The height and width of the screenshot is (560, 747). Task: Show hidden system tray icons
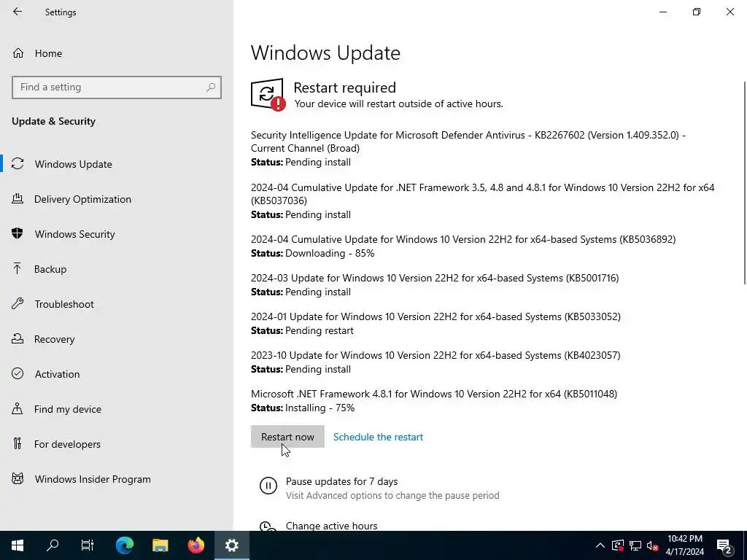pyautogui.click(x=600, y=545)
